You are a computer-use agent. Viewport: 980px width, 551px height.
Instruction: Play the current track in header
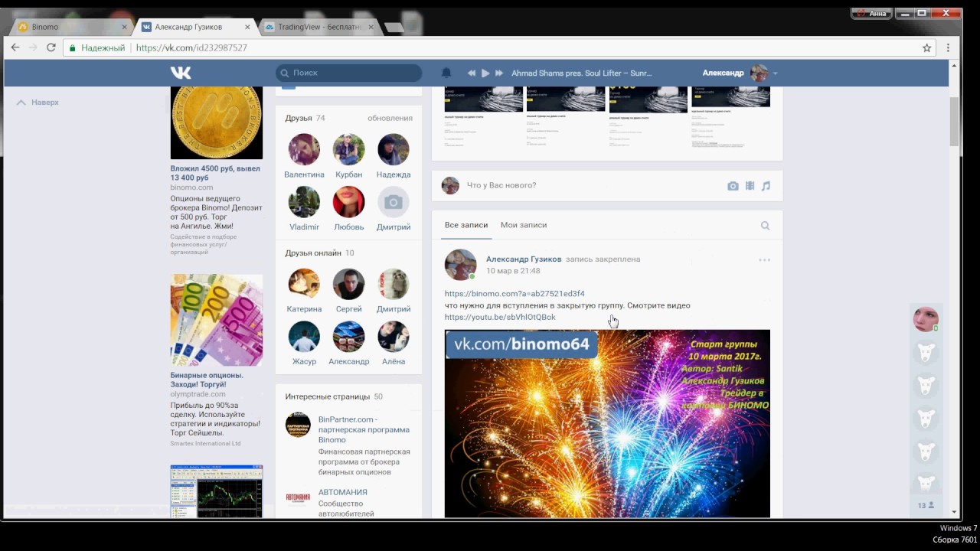pos(485,73)
